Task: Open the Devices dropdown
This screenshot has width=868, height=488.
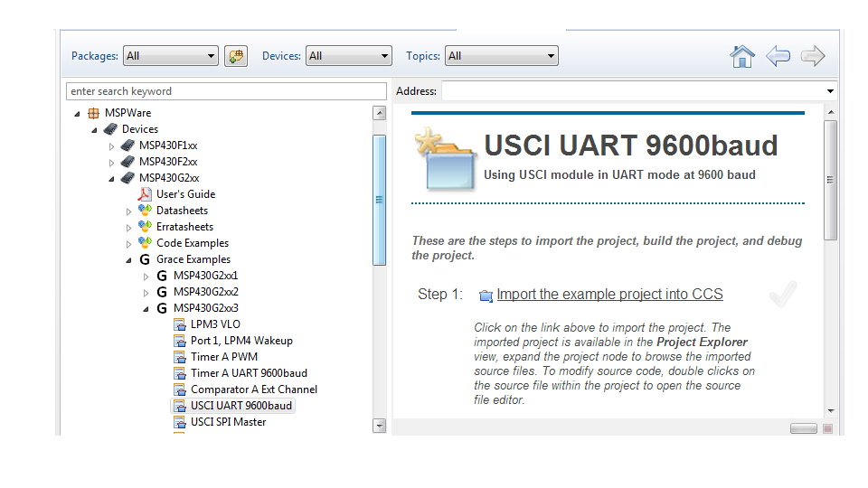Action: pyautogui.click(x=349, y=56)
